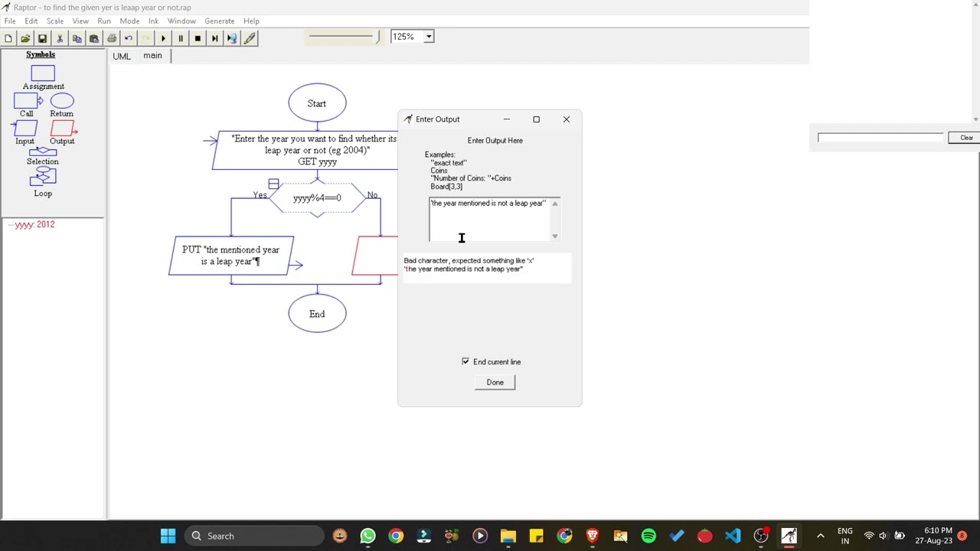Viewport: 980px width, 551px height.
Task: Open the Edit menu
Action: tap(31, 21)
